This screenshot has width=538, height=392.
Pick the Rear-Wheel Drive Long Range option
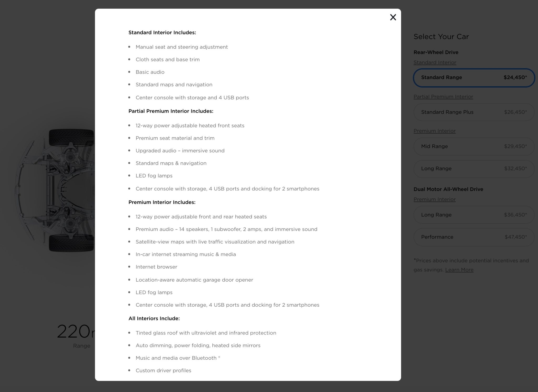[x=474, y=169]
